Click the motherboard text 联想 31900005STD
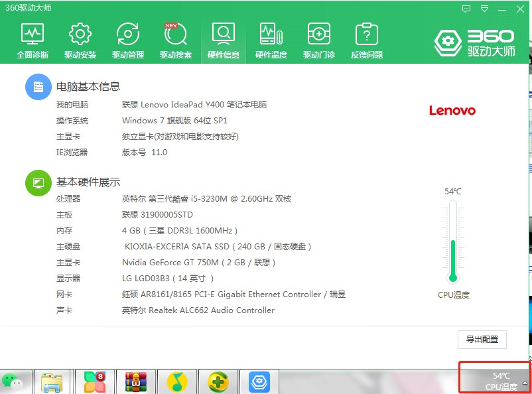 (157, 215)
